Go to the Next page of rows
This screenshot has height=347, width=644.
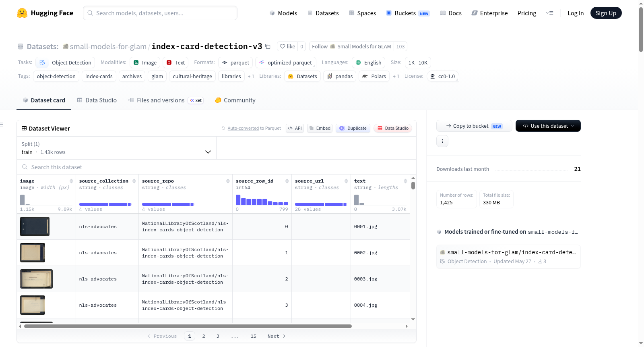point(277,336)
